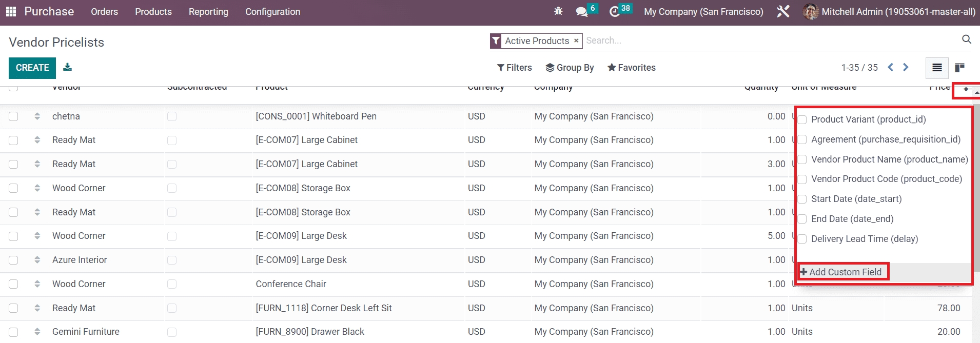
Task: Expand the Filters dropdown
Action: [x=514, y=68]
